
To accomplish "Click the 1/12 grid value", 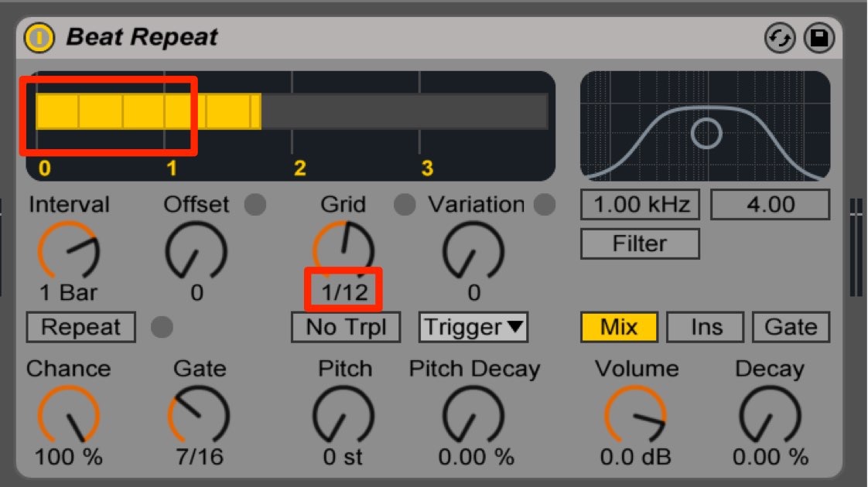I will (344, 292).
